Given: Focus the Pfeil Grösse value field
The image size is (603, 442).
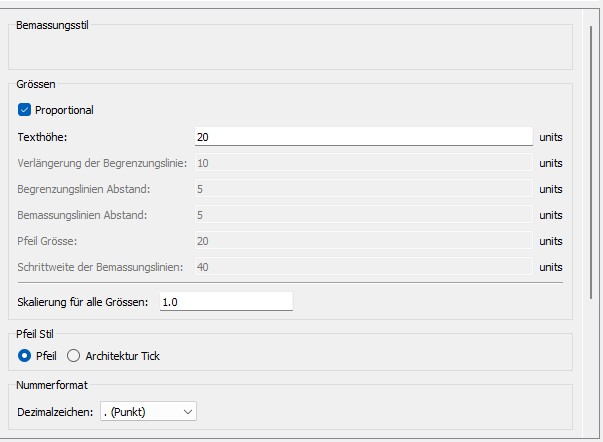Looking at the screenshot, I should click(363, 241).
